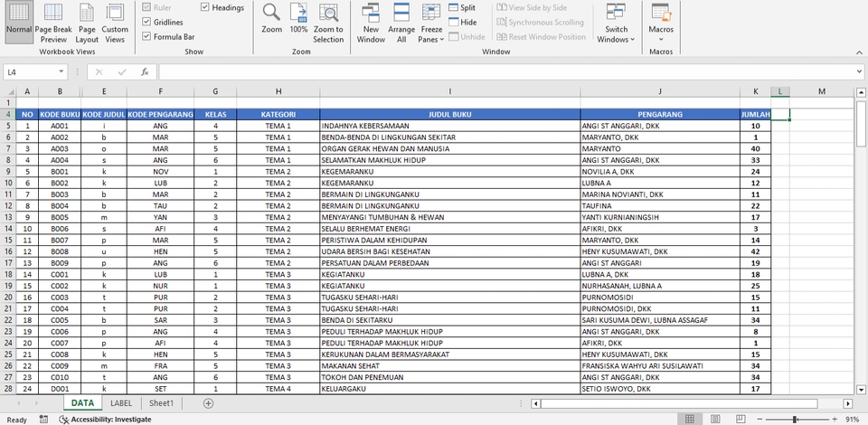The image size is (868, 425).
Task: Click Zoom to Selection
Action: point(328,22)
